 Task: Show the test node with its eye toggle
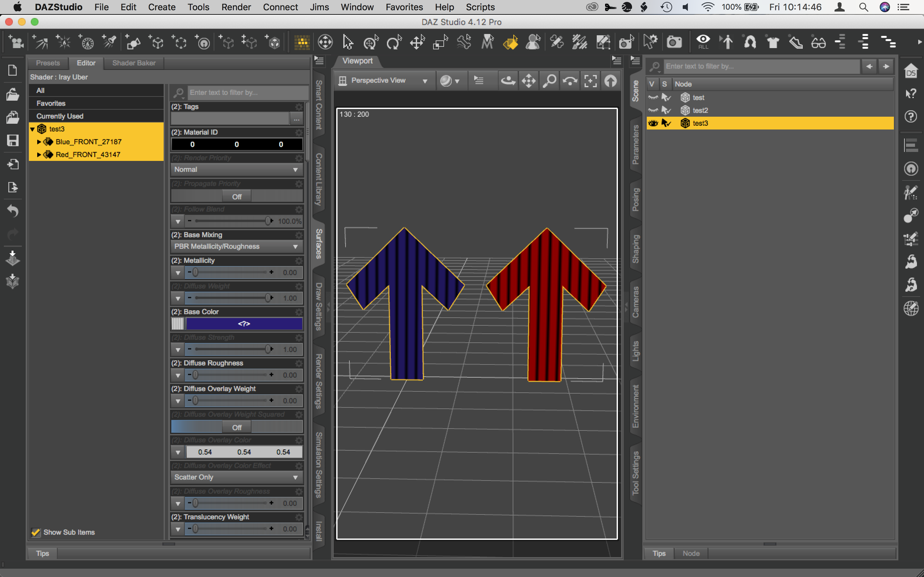(653, 97)
